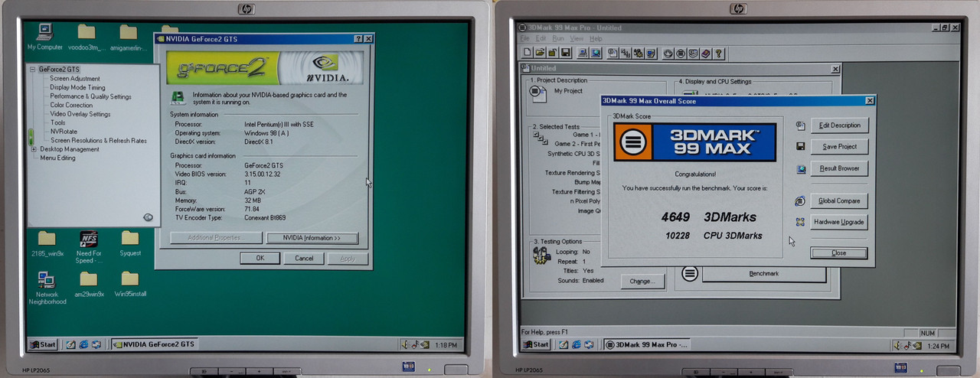
Task: Click the speaker tray icon beside 1:24 PM
Action: [897, 345]
